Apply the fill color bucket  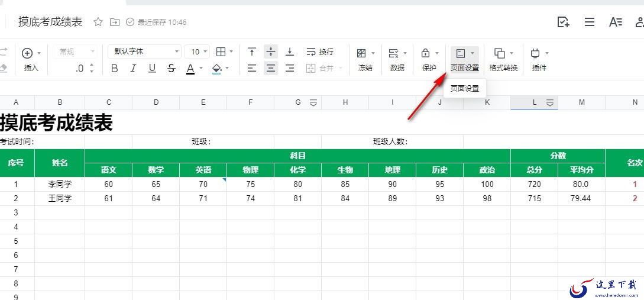click(x=216, y=69)
